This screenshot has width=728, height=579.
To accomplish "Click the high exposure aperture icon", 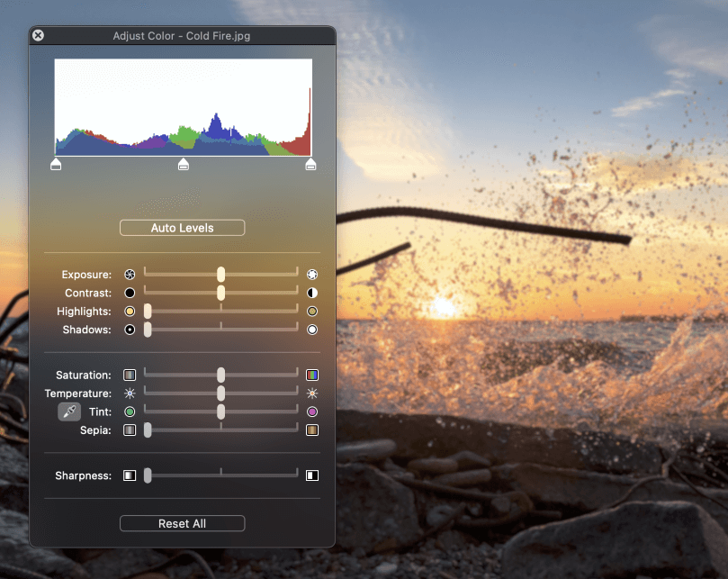I will [x=312, y=274].
